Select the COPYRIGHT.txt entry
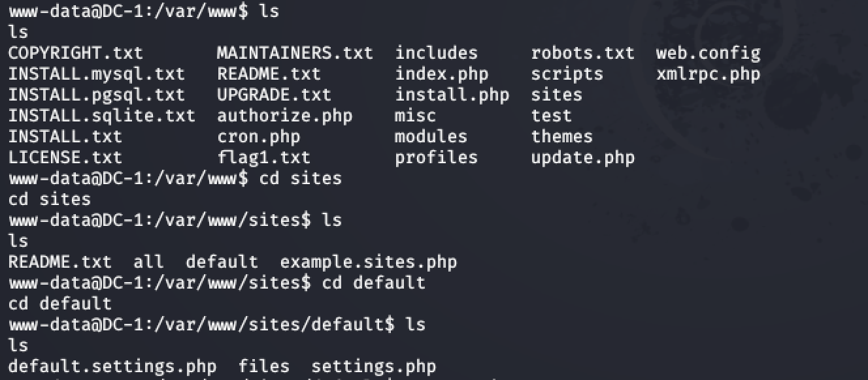868x380 pixels. coord(76,53)
